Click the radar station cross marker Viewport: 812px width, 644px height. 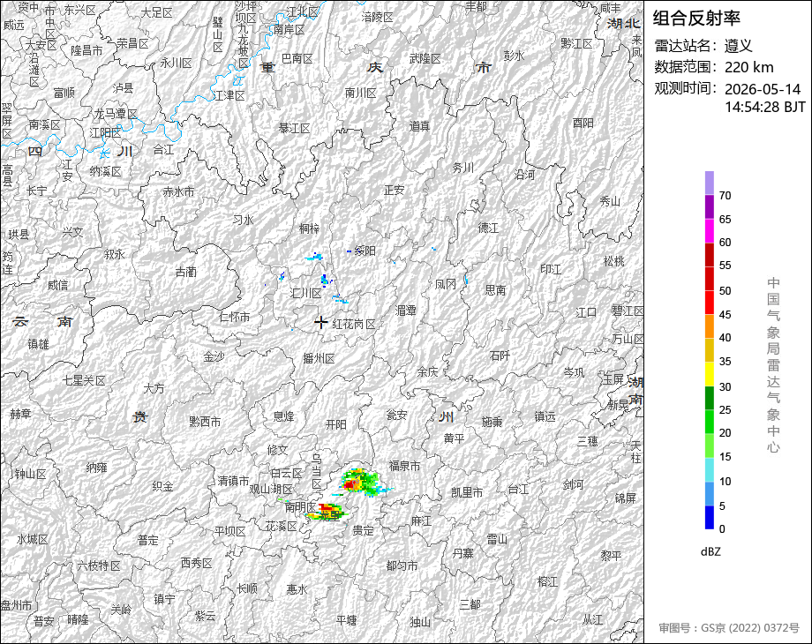320,323
